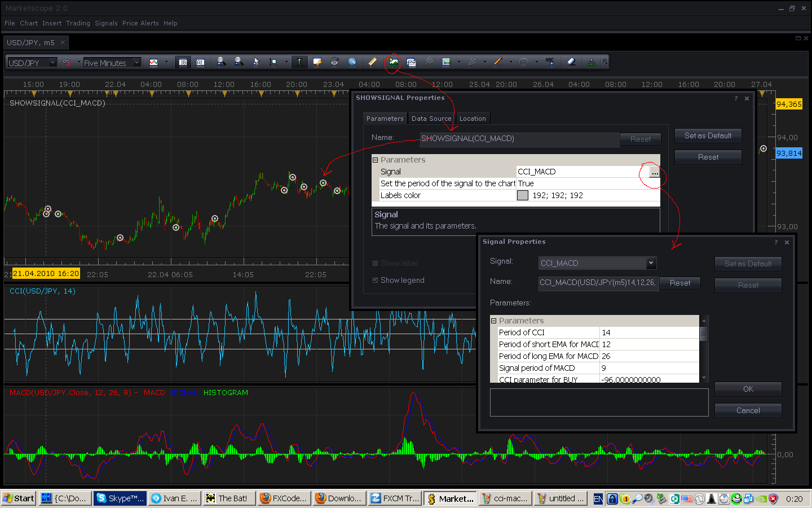Click the unlink chart icon with red X
The height and width of the screenshot is (508, 812).
67,62
